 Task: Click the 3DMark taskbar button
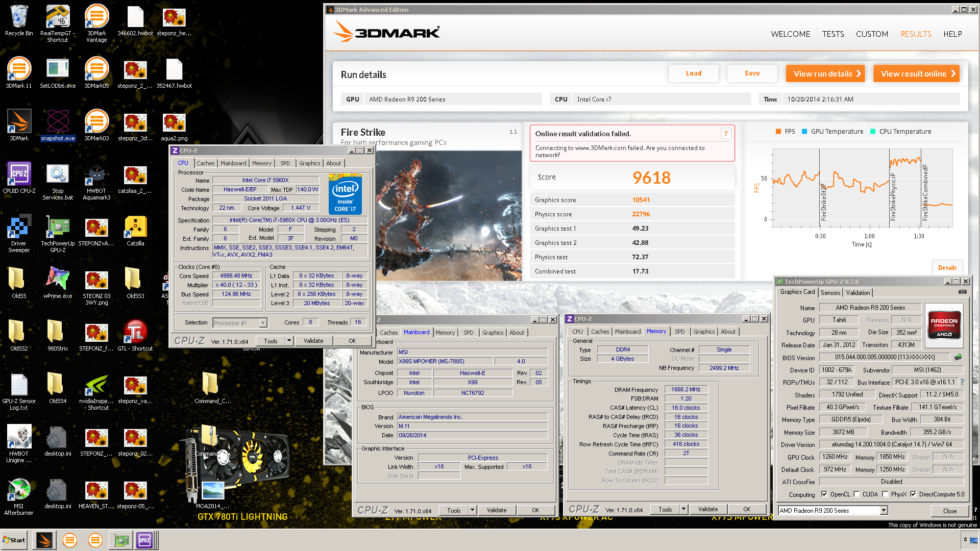44,540
